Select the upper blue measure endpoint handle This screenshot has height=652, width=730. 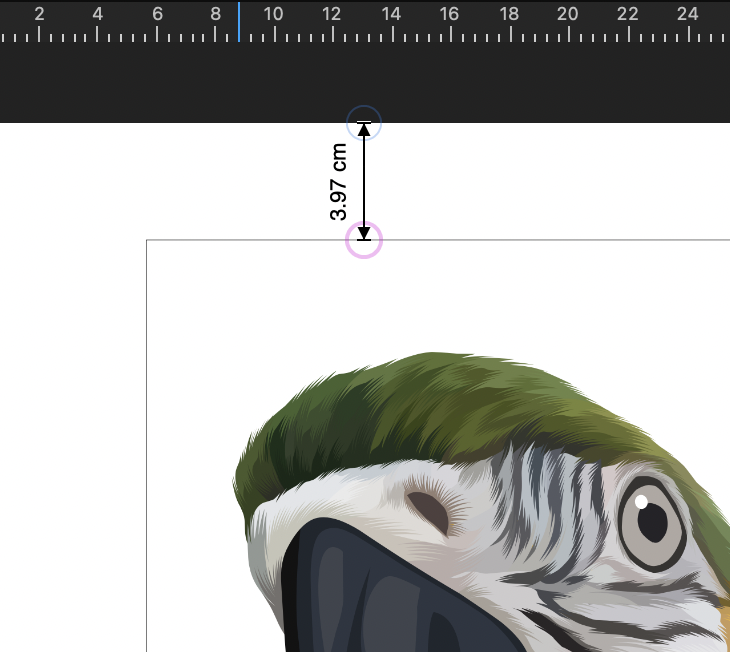(364, 123)
